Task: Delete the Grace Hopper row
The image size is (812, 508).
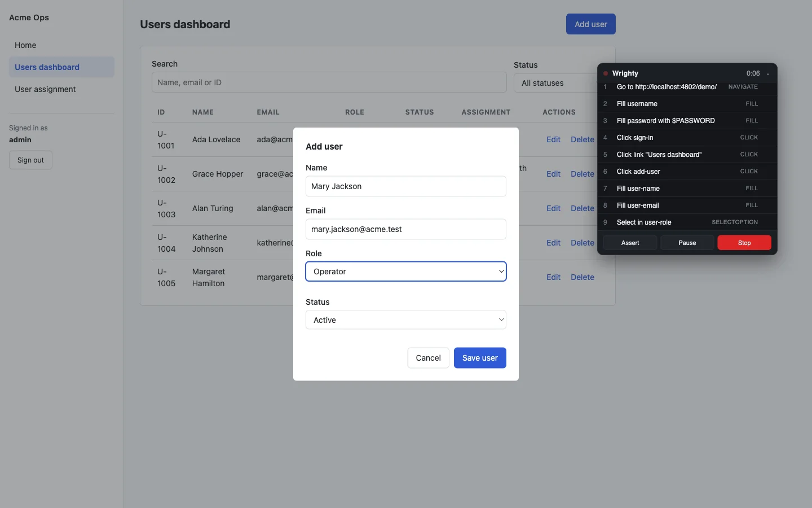Action: [x=582, y=174]
